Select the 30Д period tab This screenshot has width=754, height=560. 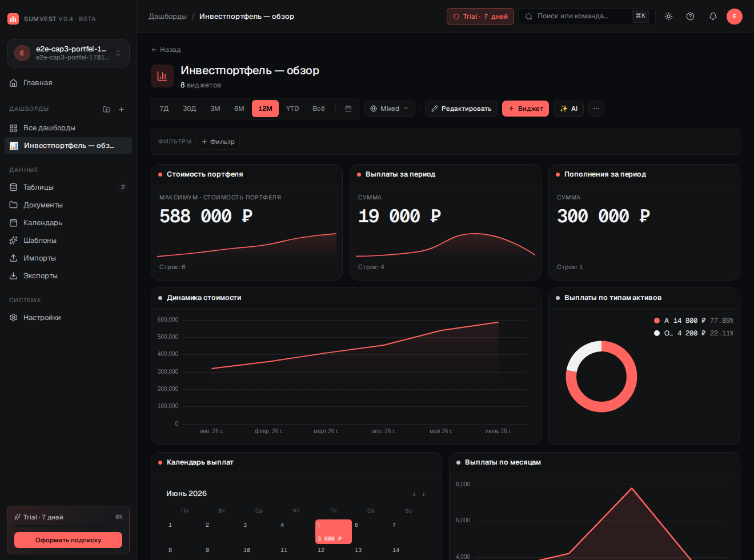tap(190, 109)
